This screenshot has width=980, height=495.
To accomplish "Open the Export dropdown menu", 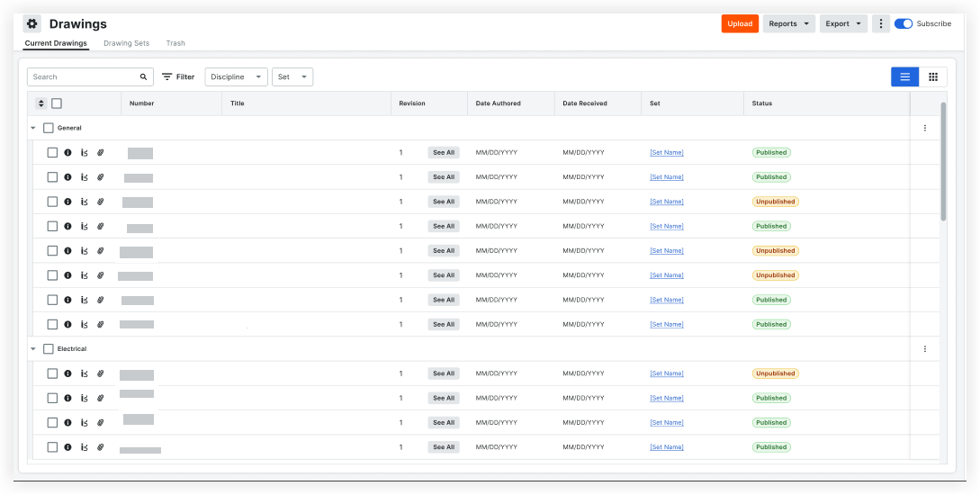I will point(843,23).
